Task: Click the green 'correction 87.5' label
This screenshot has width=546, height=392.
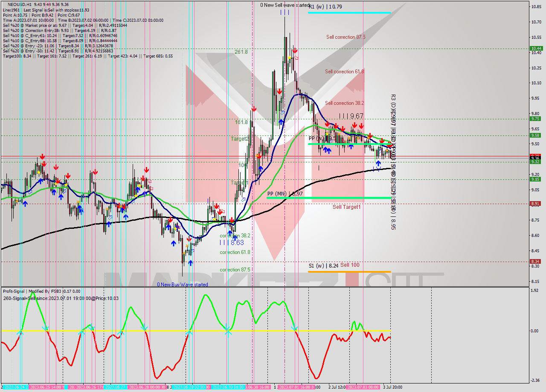Action: point(235,270)
